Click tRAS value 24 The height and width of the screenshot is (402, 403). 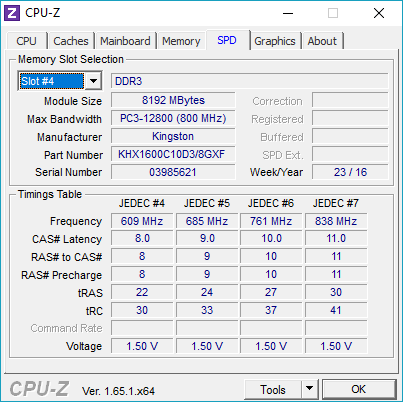207,292
